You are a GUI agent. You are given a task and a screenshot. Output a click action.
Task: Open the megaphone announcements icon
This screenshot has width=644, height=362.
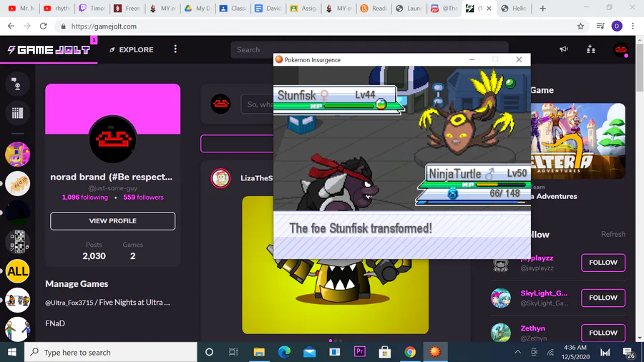[564, 49]
